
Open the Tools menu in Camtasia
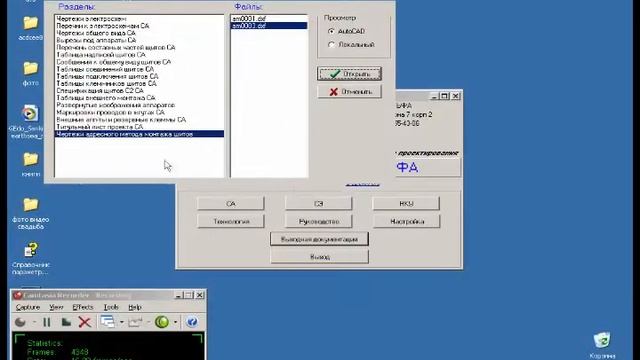(x=111, y=307)
